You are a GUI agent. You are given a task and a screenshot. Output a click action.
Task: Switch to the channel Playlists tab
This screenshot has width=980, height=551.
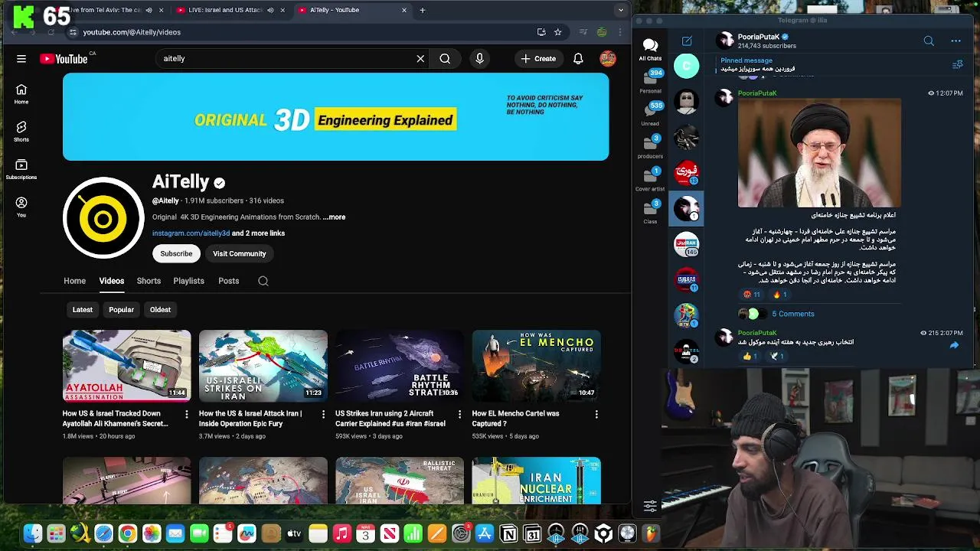point(188,281)
